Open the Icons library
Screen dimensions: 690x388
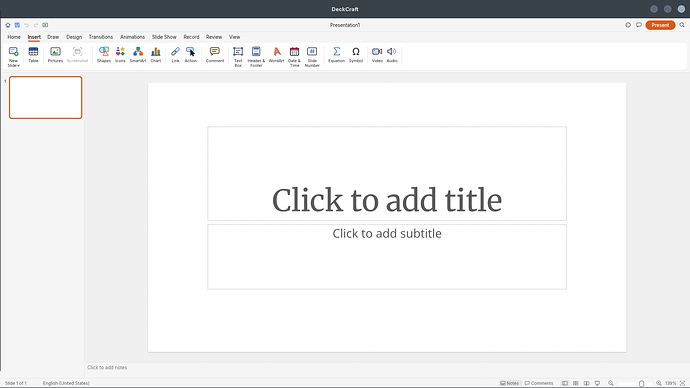[120, 55]
